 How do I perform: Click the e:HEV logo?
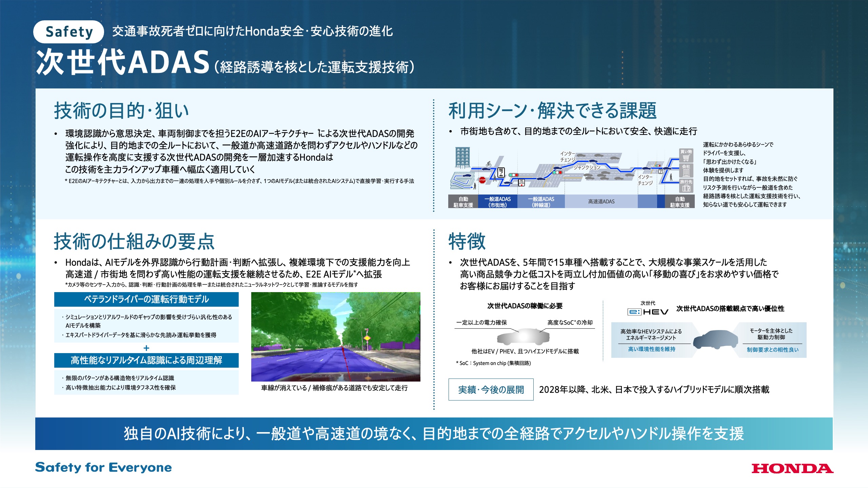(x=648, y=312)
